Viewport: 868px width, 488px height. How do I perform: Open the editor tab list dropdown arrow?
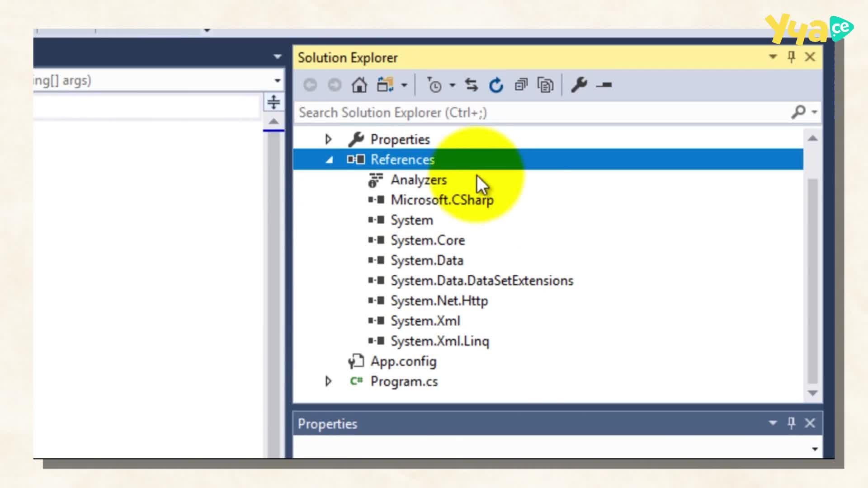[277, 57]
